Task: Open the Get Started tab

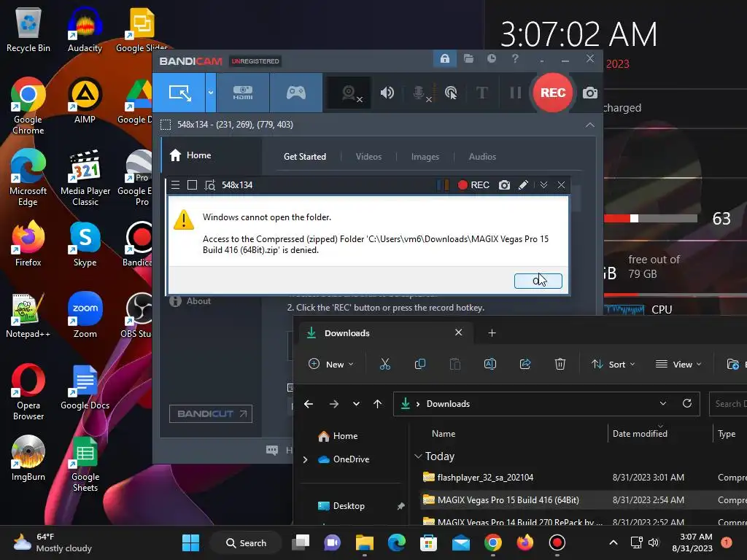Action: pyautogui.click(x=305, y=157)
